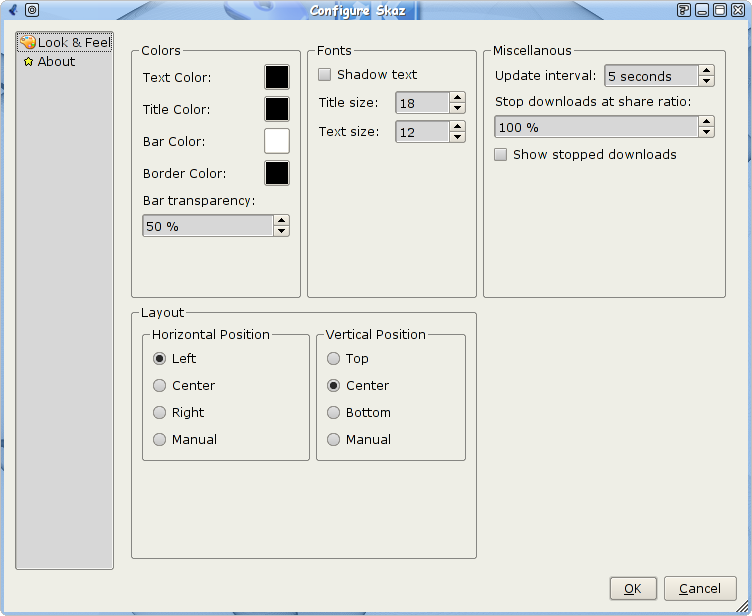Decrease share ratio with down arrow

[x=706, y=132]
